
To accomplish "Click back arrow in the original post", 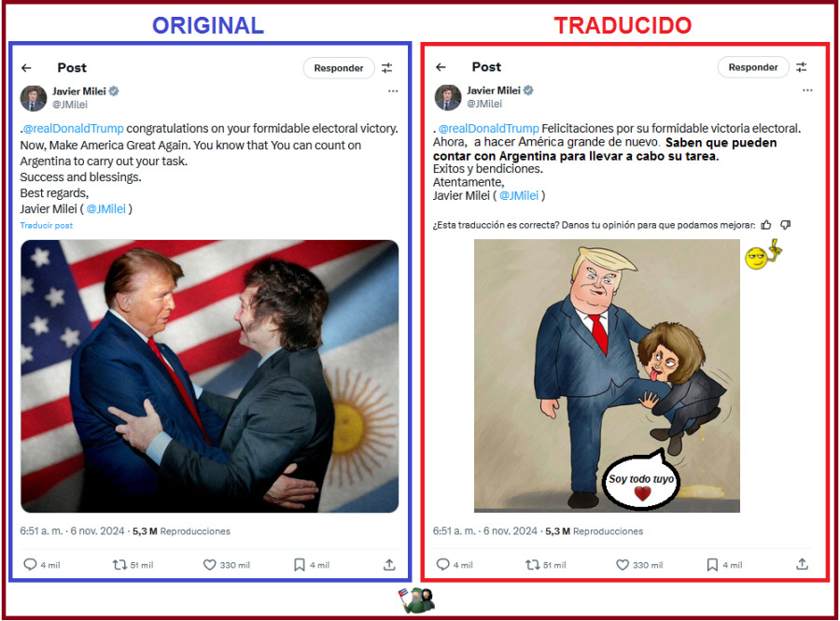I will 26,68.
